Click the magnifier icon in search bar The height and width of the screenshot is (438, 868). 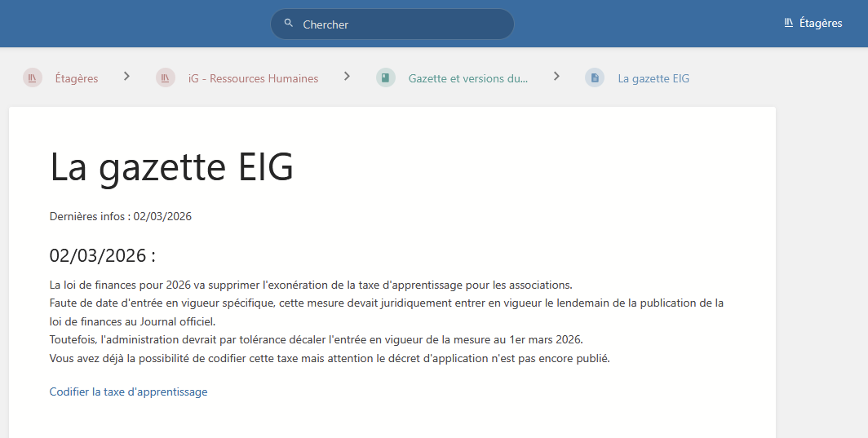[288, 24]
